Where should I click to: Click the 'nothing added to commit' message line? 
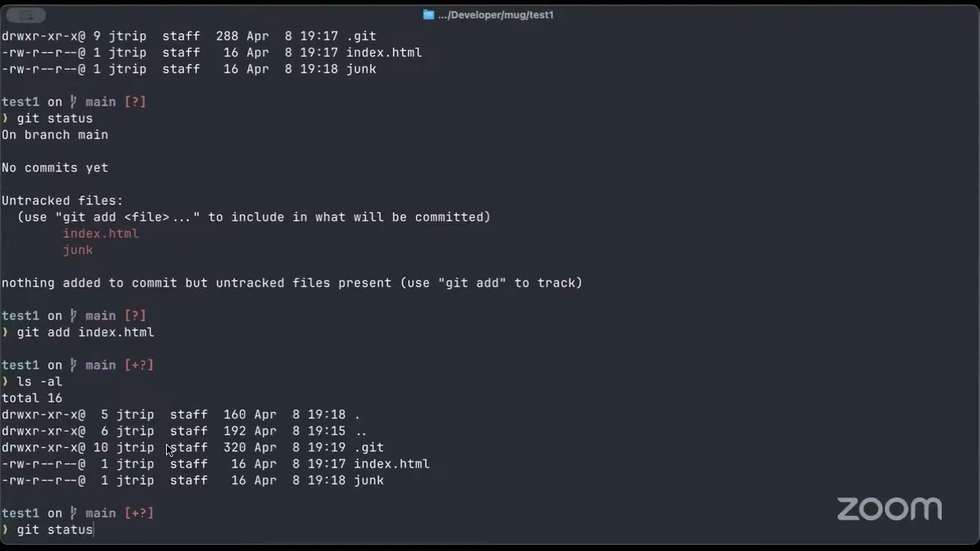(x=292, y=283)
